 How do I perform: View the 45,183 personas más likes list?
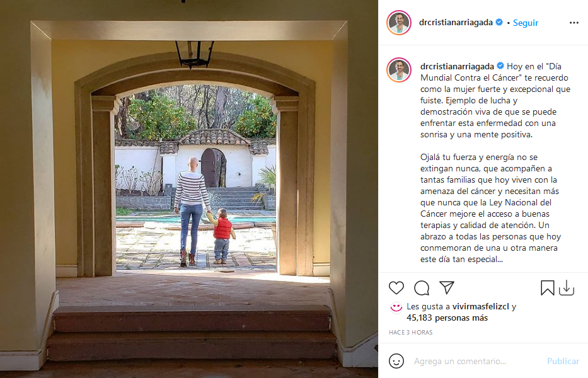coord(447,318)
